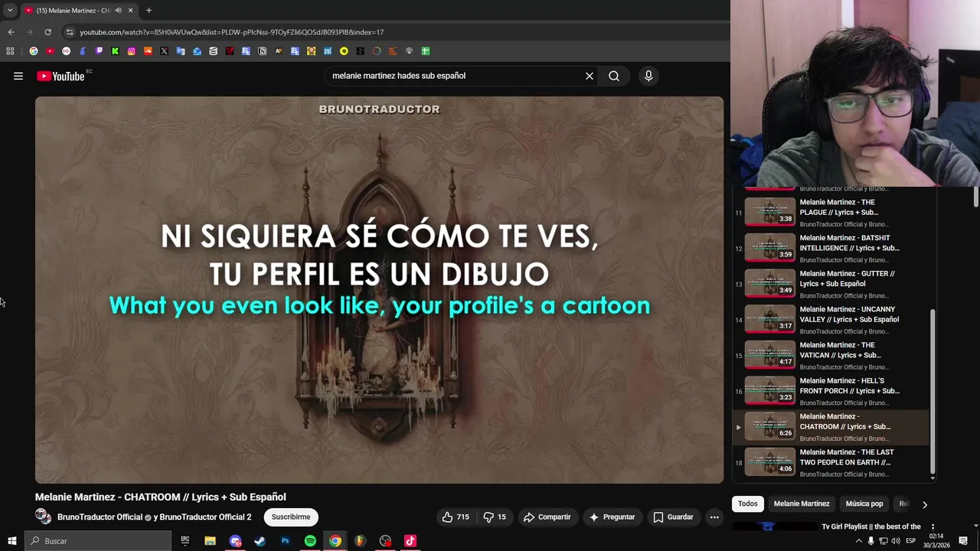
Task: Share the video via Compartir
Action: point(547,517)
